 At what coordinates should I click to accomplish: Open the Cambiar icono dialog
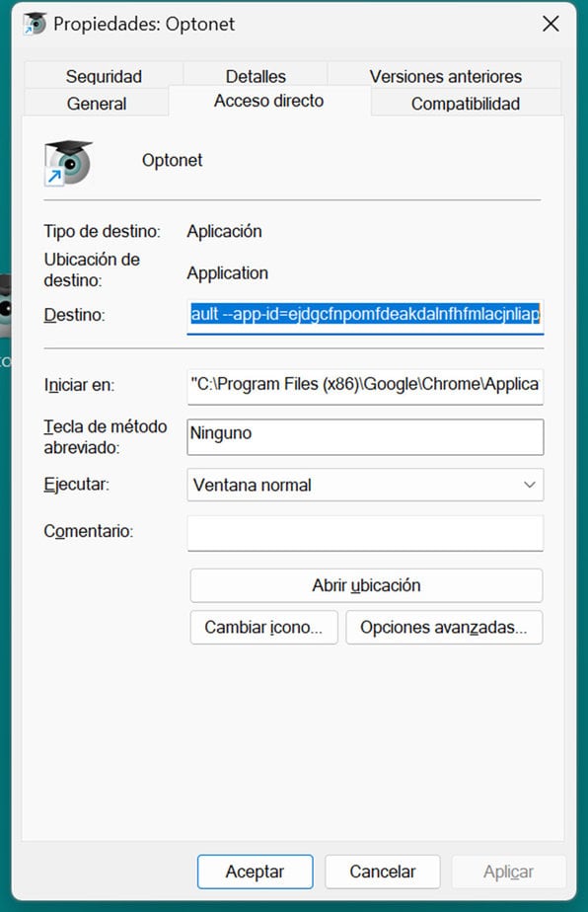(x=263, y=627)
